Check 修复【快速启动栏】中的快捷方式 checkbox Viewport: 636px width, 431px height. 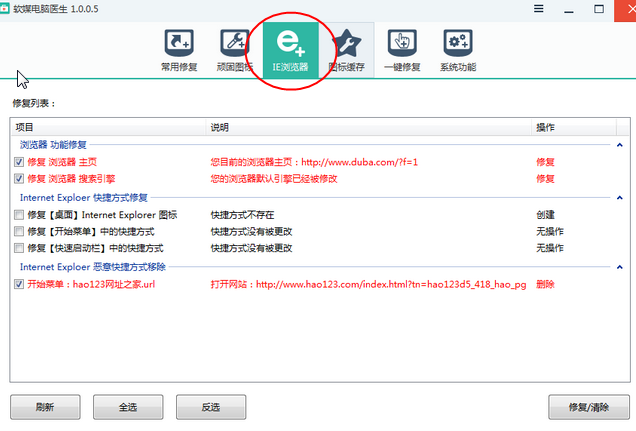(19, 248)
